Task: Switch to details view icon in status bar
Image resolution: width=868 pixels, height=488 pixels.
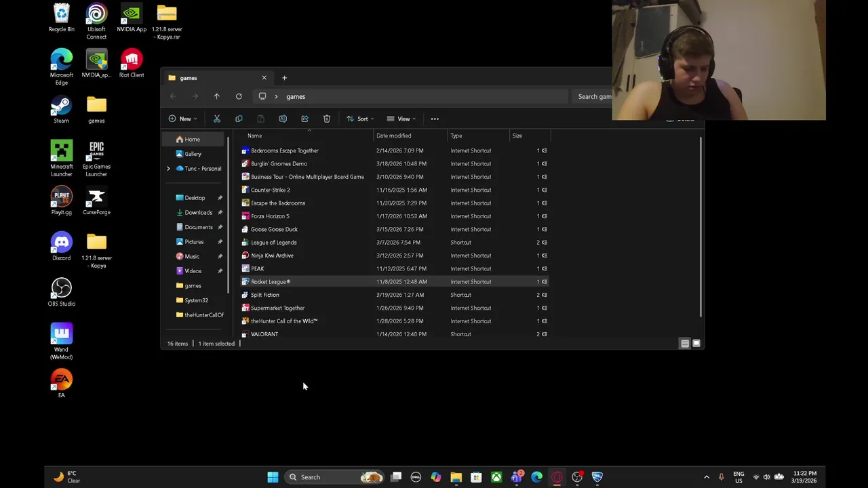Action: (685, 344)
